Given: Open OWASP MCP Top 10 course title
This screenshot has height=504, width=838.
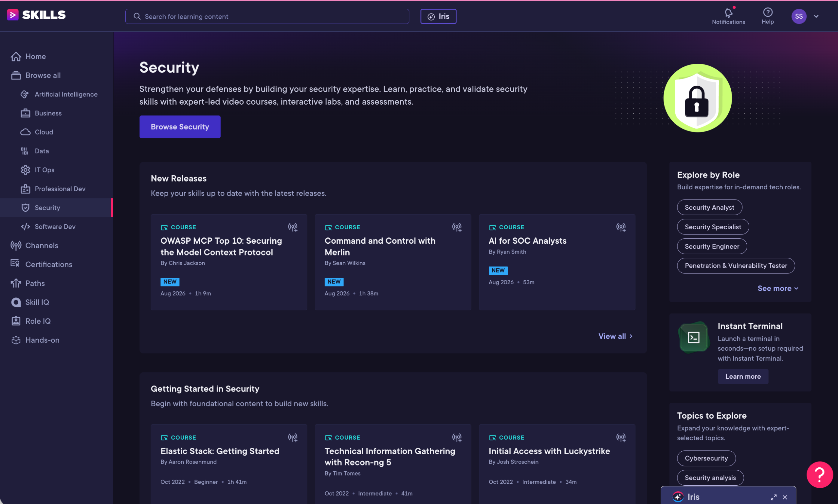Looking at the screenshot, I should tap(221, 246).
